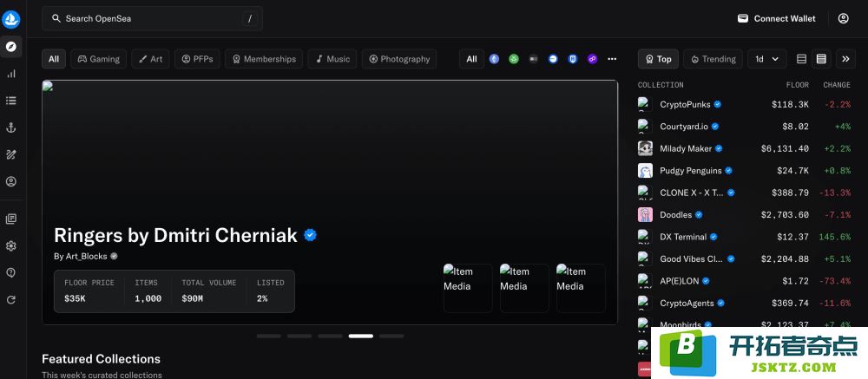The image size is (868, 379).
Task: Open the Art_Blocks creator link
Action: point(86,256)
